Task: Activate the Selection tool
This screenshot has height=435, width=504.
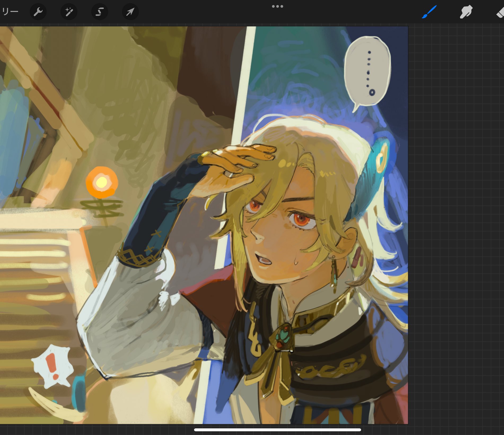Action: (100, 12)
